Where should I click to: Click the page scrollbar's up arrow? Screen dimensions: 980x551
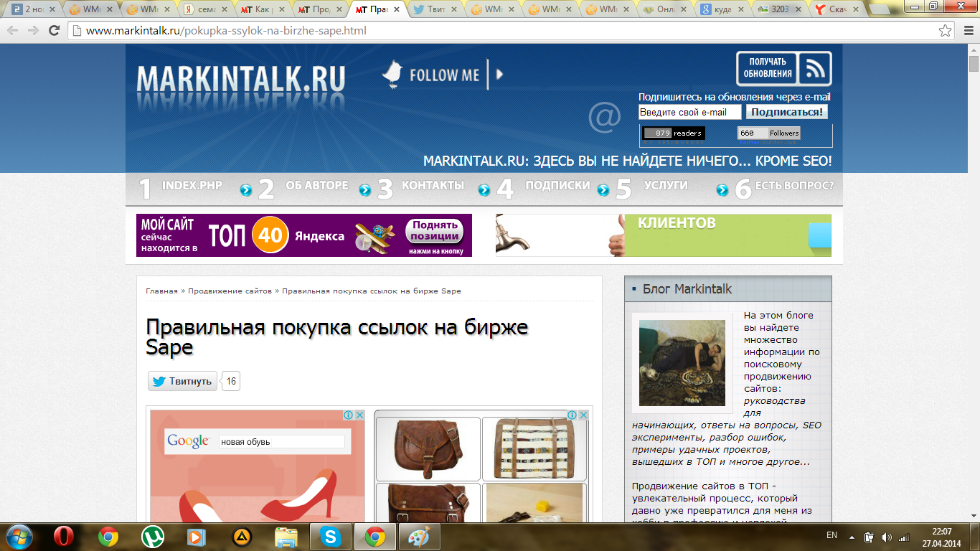974,50
